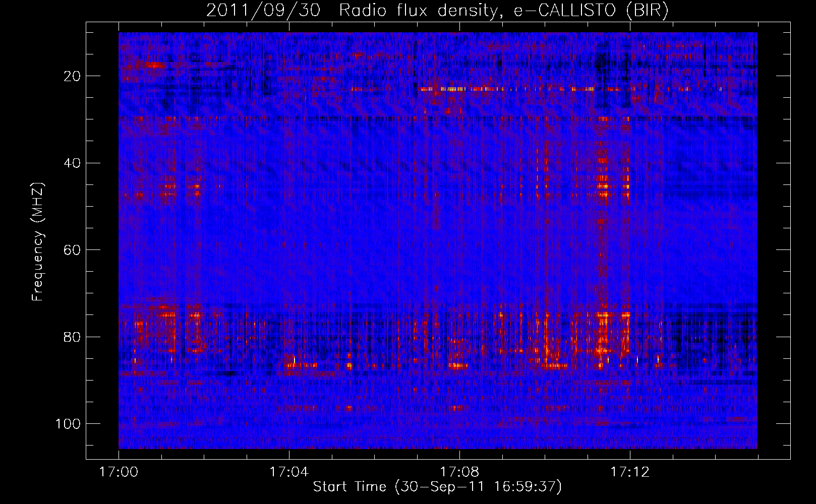The image size is (816, 504).
Task: Click the 17:12 time tick label
Action: (630, 472)
